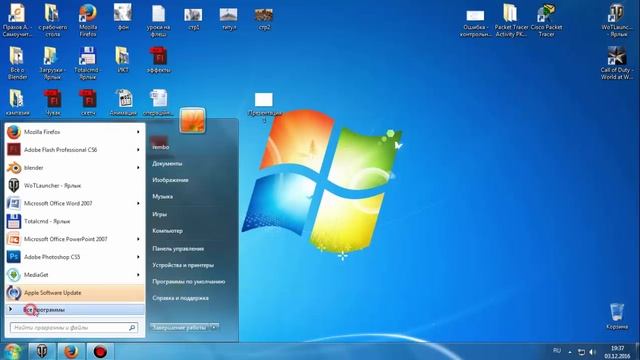Image resolution: width=640 pixels, height=360 pixels.
Task: Open All Programs (Все программы) list
Action: coord(75,310)
